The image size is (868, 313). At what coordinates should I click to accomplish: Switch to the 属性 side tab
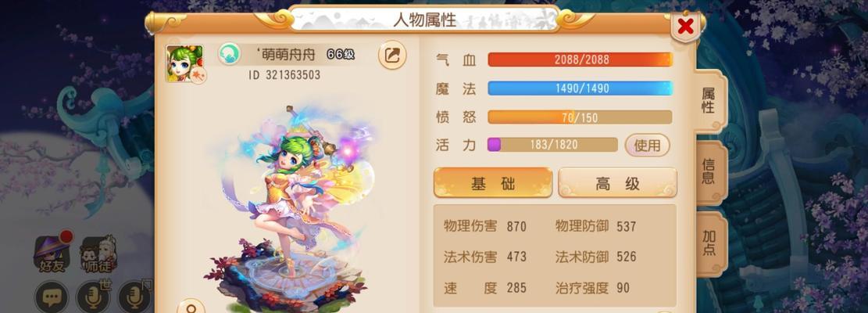coord(709,101)
